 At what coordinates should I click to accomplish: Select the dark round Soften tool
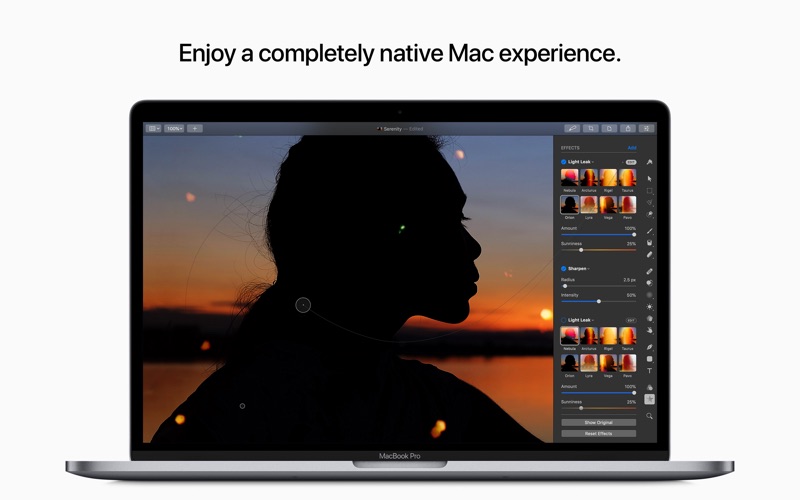coord(649,295)
